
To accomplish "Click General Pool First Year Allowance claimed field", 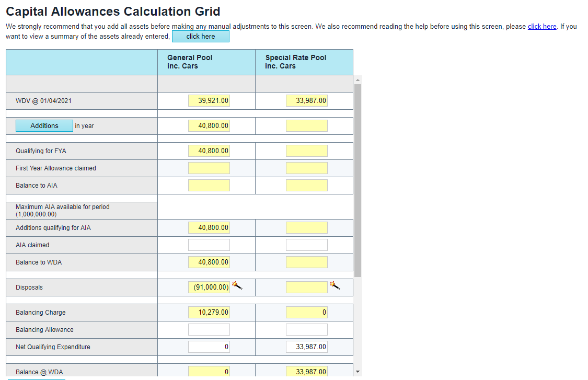I will [x=209, y=168].
